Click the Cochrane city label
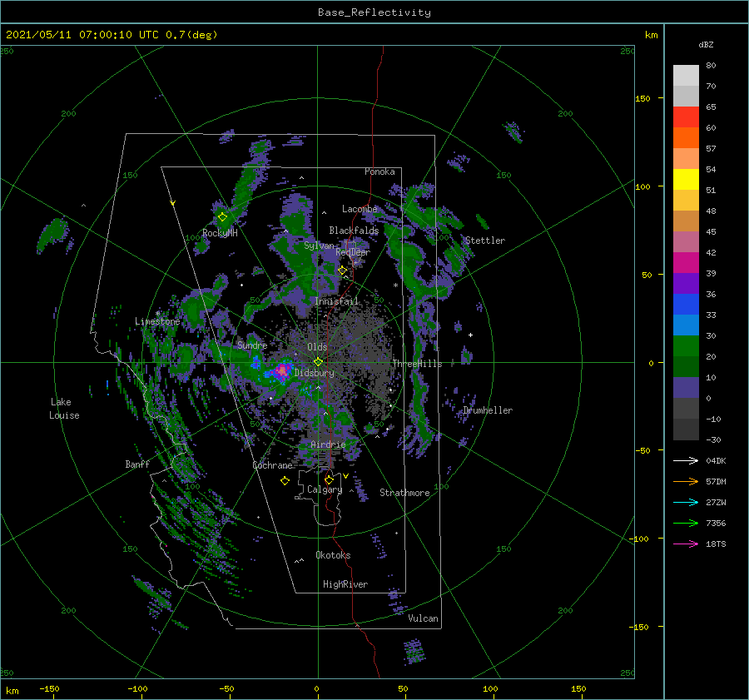This screenshot has height=700, width=749. point(272,465)
